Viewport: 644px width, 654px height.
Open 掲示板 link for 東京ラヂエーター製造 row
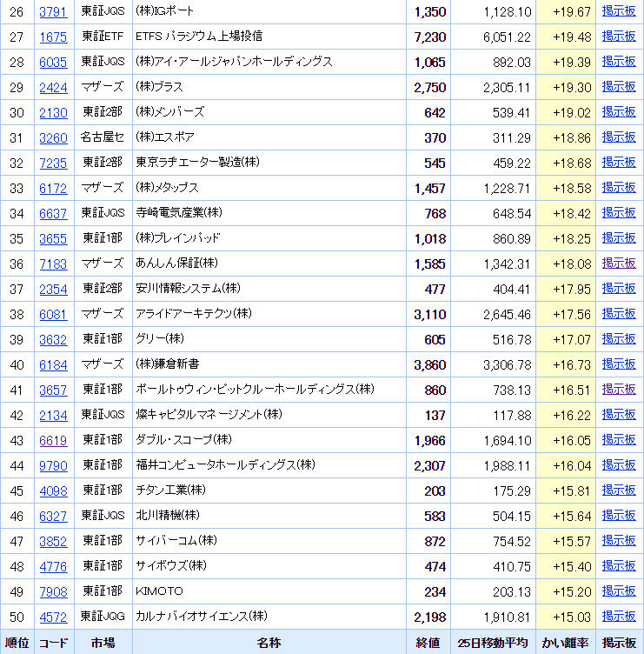619,163
